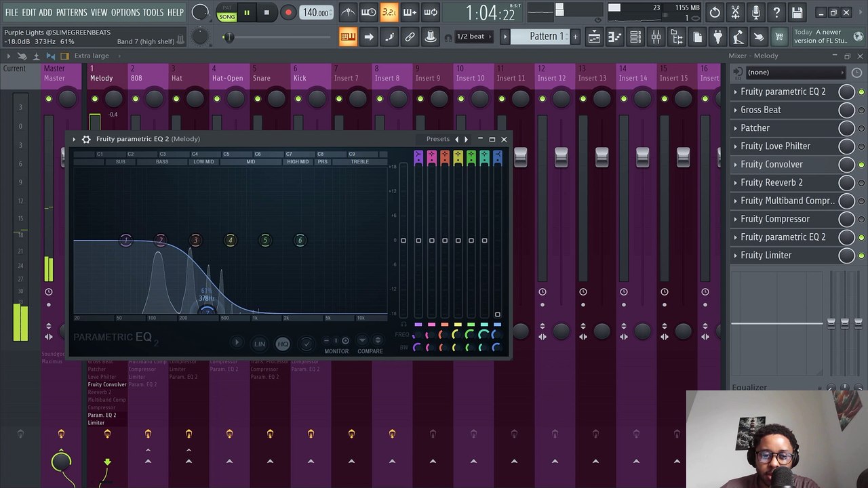Click the floppy disk save icon
Screen dimensions: 868x488
coord(797,12)
